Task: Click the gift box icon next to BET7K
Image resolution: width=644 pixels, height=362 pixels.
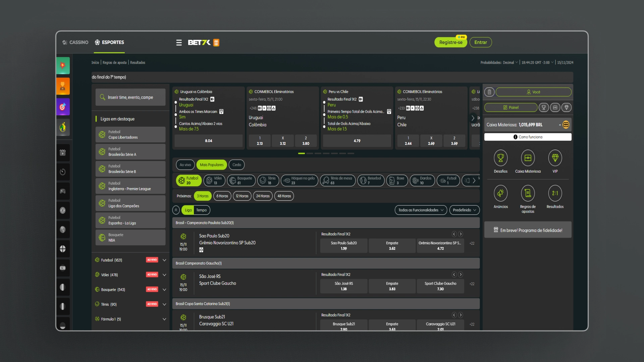Action: coord(216,43)
